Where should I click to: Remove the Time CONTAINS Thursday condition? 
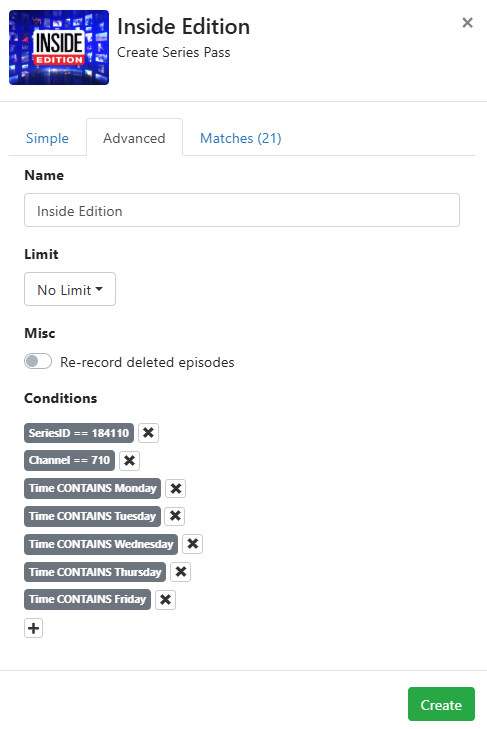180,572
